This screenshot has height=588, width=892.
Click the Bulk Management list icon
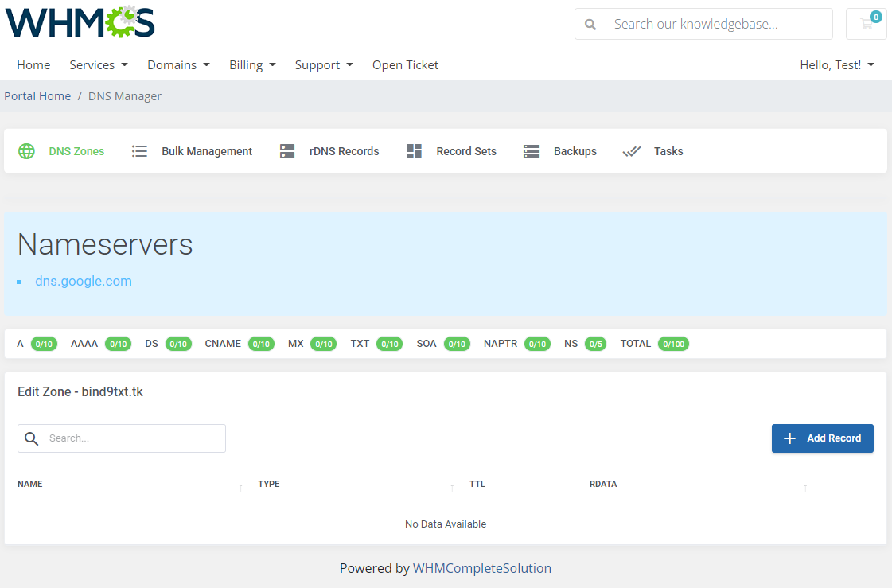pyautogui.click(x=139, y=151)
